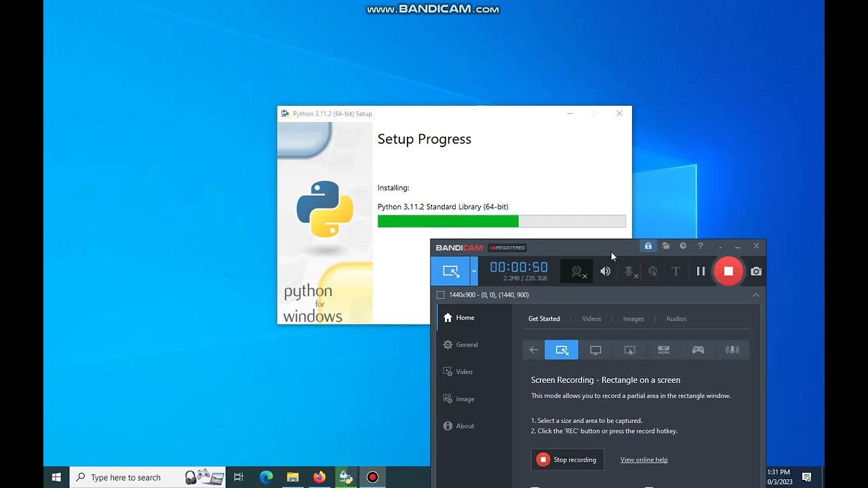Image resolution: width=868 pixels, height=488 pixels.
Task: Toggle microphone recording icon
Action: point(630,271)
